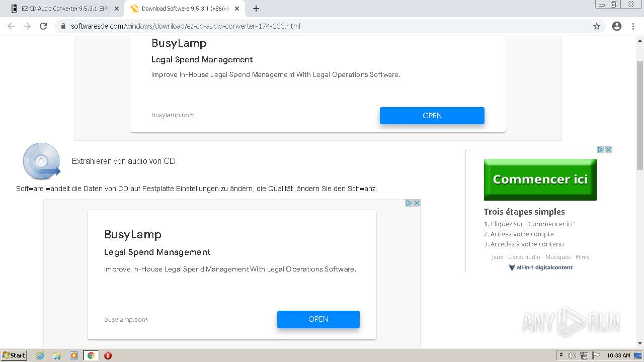Click the network tray icon
The height and width of the screenshot is (362, 644).
point(584,355)
